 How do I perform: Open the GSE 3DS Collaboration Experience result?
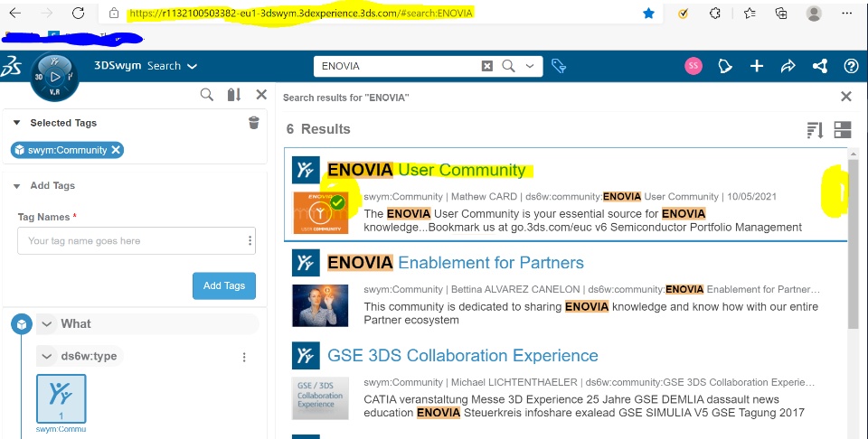click(463, 356)
